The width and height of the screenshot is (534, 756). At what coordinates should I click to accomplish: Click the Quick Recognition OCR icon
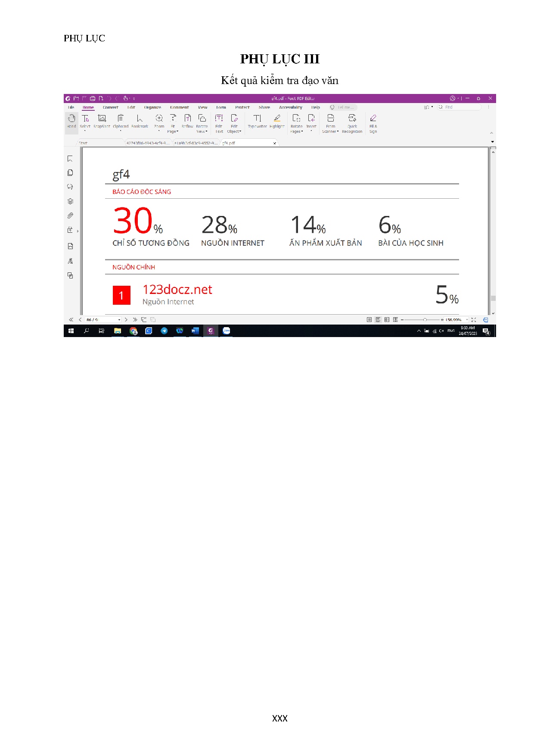coord(352,119)
